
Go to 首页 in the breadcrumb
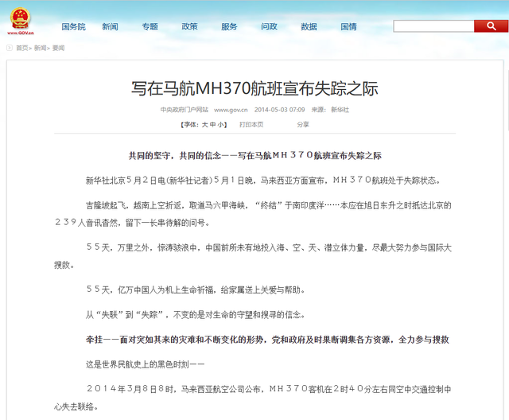22,48
